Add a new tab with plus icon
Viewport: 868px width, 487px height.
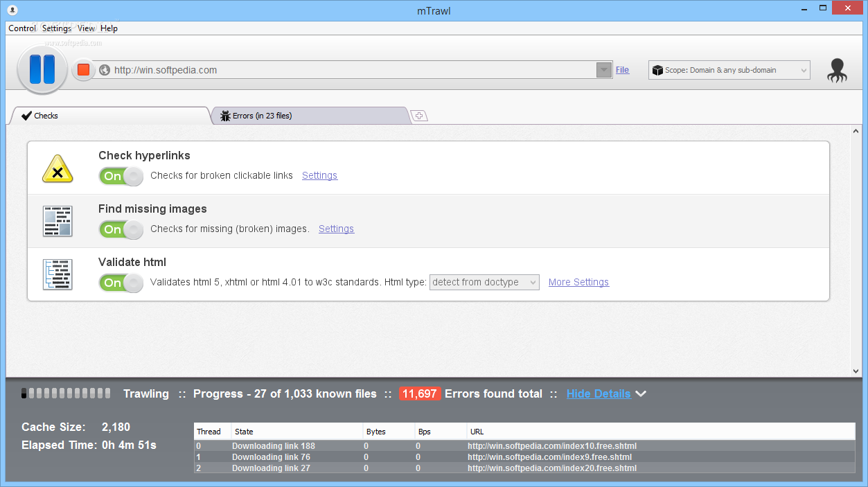419,116
